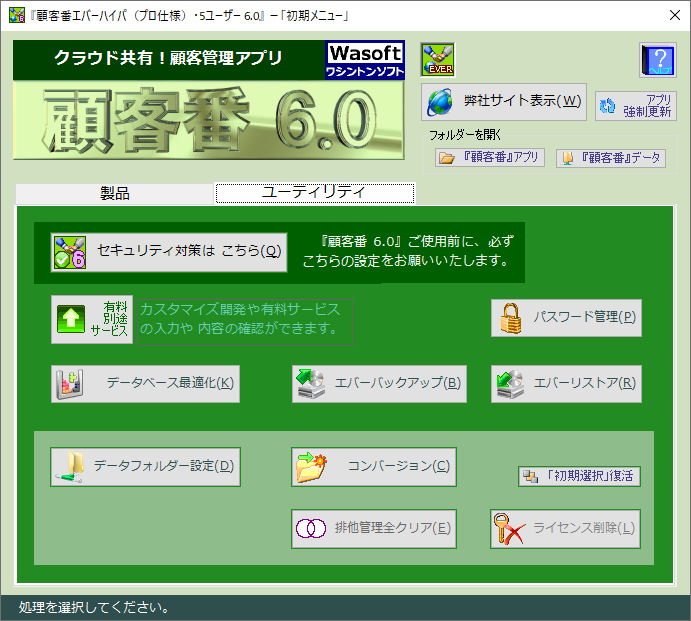Screen dimensions: 691x621
Task: Click the app icon in the title bar
Action: [x=16, y=15]
